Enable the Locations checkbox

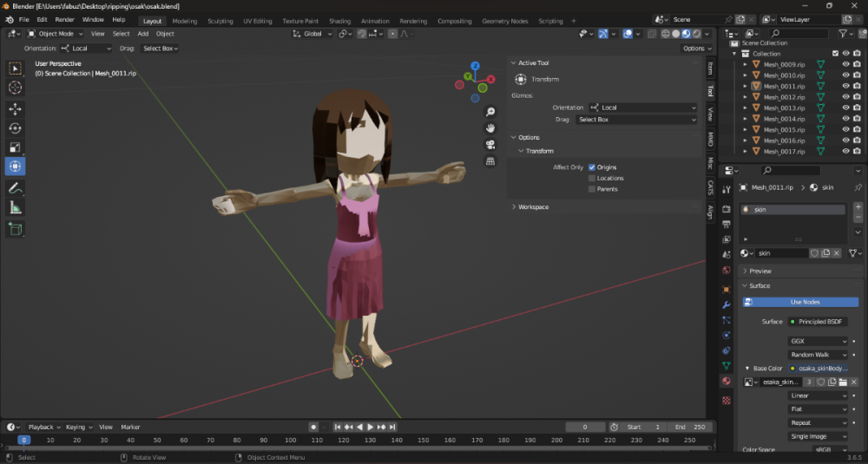coord(592,178)
